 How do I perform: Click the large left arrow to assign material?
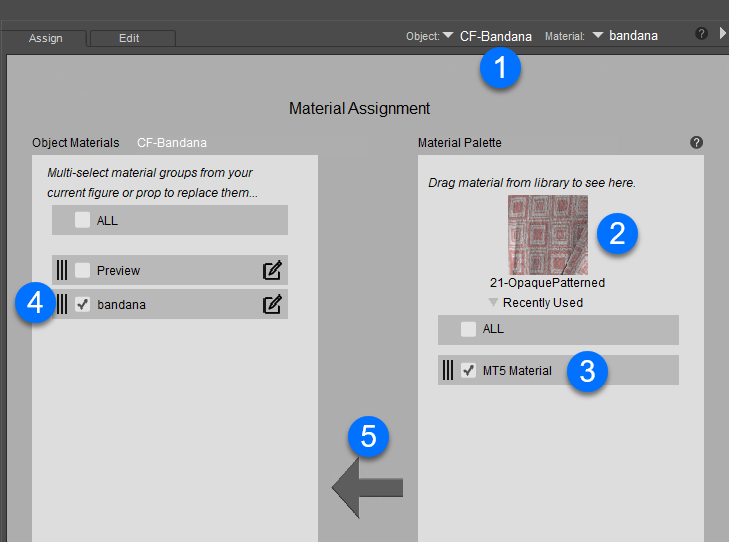point(367,487)
